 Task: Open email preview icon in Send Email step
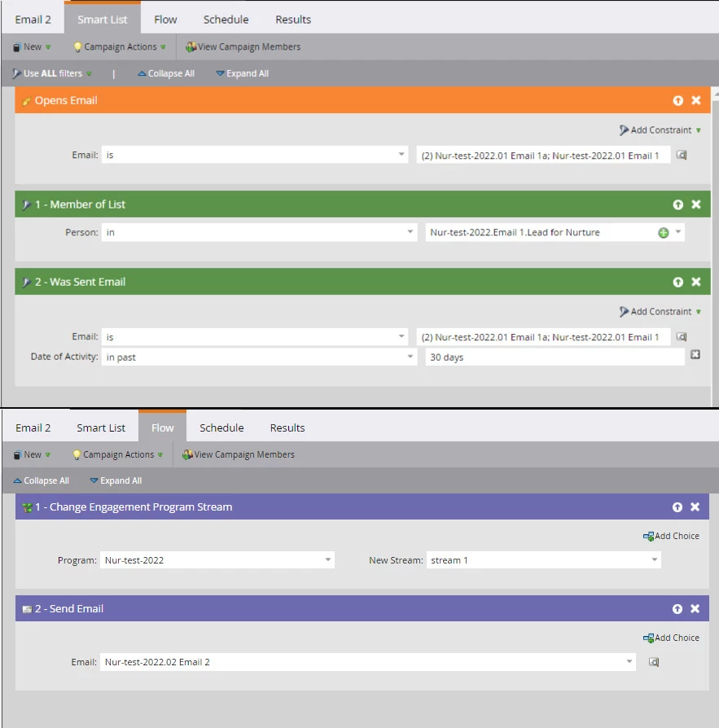tap(654, 662)
